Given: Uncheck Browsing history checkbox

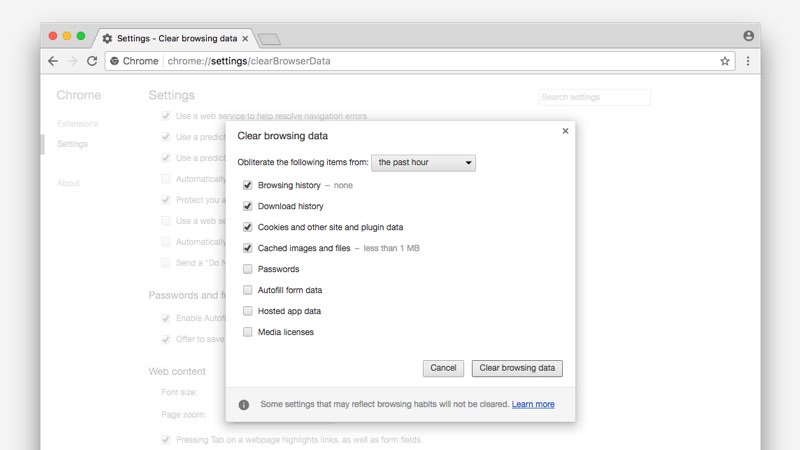Looking at the screenshot, I should point(247,185).
